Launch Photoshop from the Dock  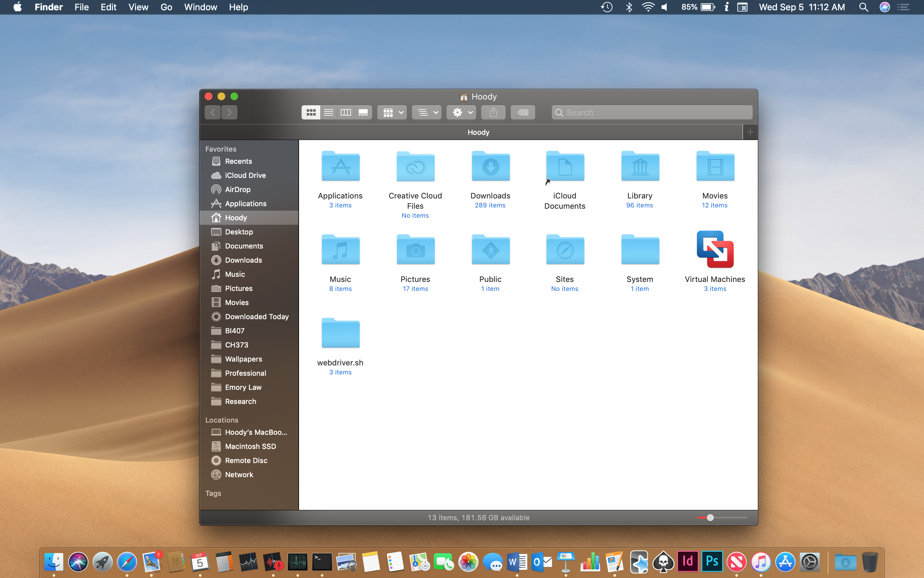pos(712,562)
